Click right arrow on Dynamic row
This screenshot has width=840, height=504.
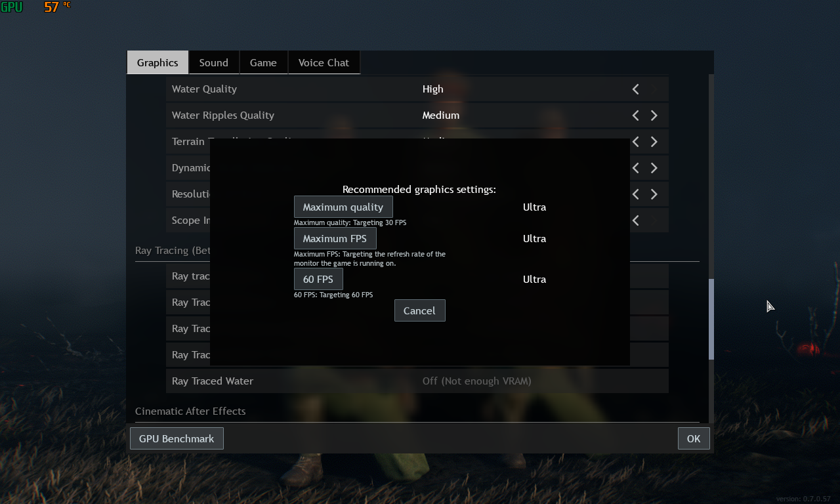(x=654, y=167)
